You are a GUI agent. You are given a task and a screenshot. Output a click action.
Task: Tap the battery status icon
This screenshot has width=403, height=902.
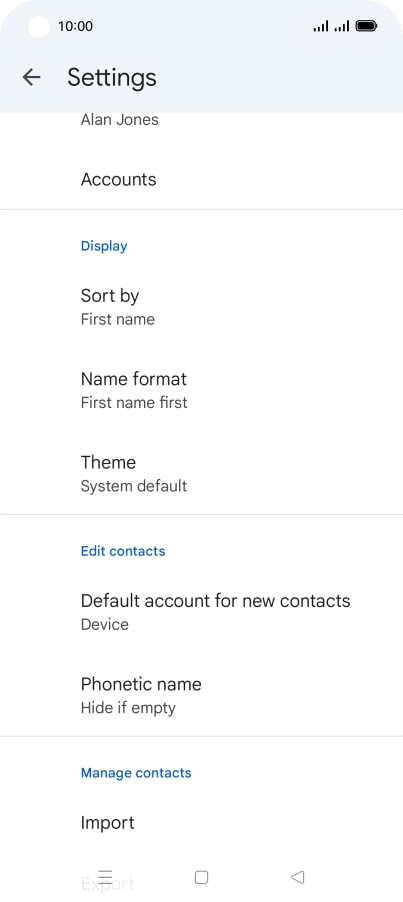click(366, 26)
